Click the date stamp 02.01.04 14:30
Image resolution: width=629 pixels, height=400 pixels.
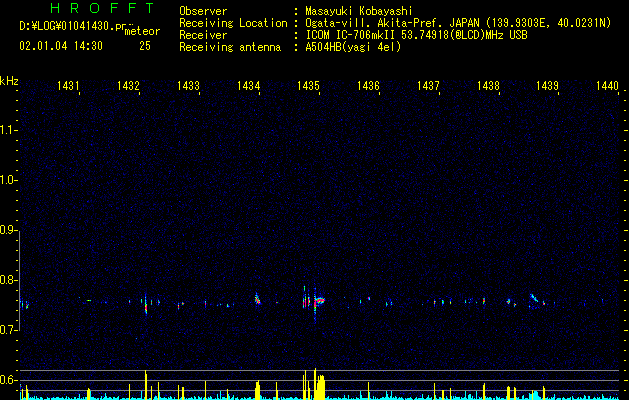click(61, 46)
